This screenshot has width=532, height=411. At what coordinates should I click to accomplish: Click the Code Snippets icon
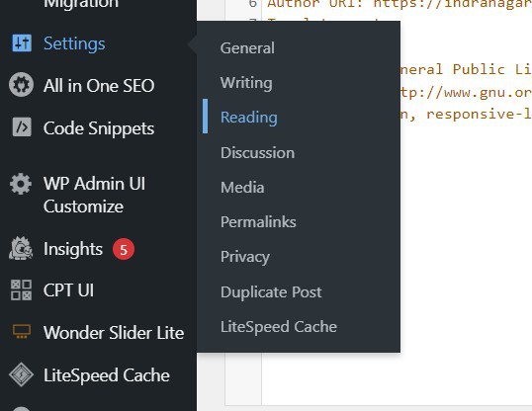tap(22, 127)
